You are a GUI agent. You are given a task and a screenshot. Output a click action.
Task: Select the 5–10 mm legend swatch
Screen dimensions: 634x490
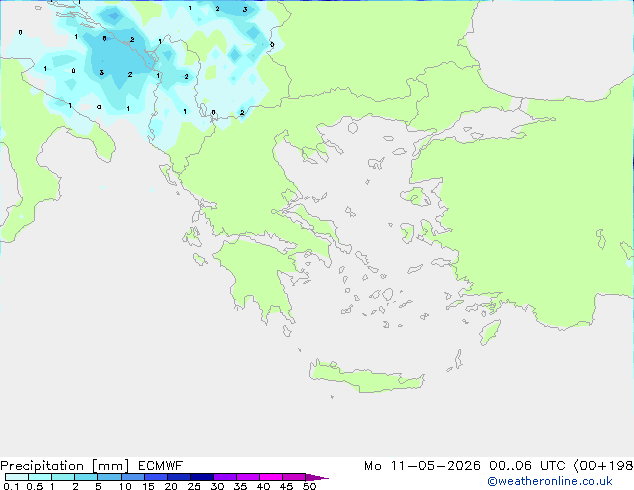(x=109, y=477)
